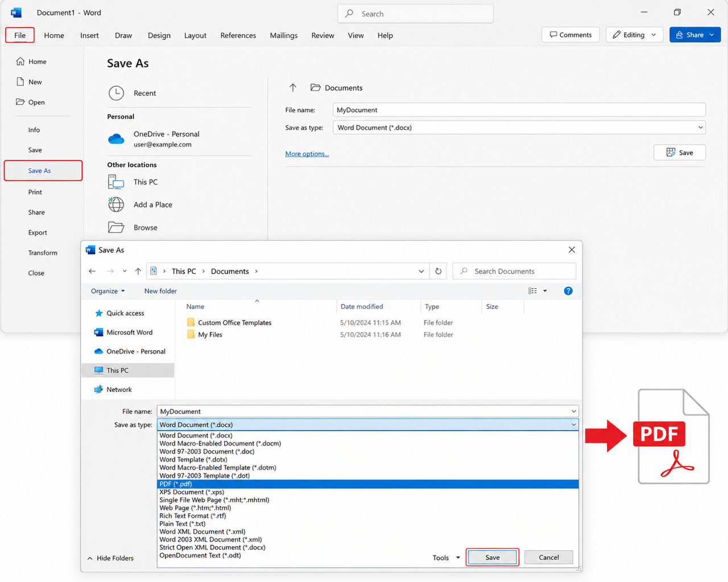The image size is (728, 582).
Task: Click the Add a Place globe icon
Action: click(116, 205)
